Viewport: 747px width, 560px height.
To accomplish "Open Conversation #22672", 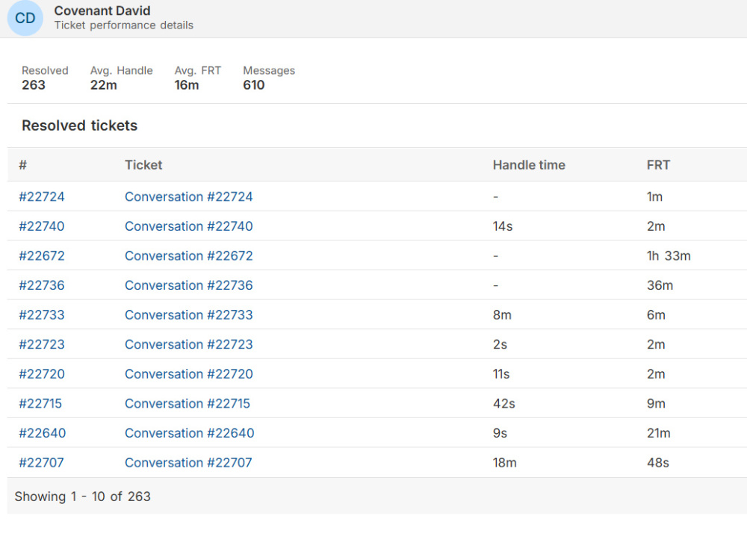I will (189, 255).
